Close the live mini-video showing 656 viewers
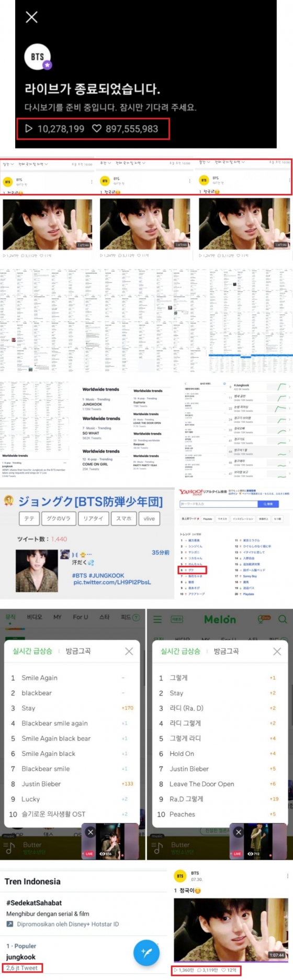The height and width of the screenshot is (980, 293). (x=91, y=832)
